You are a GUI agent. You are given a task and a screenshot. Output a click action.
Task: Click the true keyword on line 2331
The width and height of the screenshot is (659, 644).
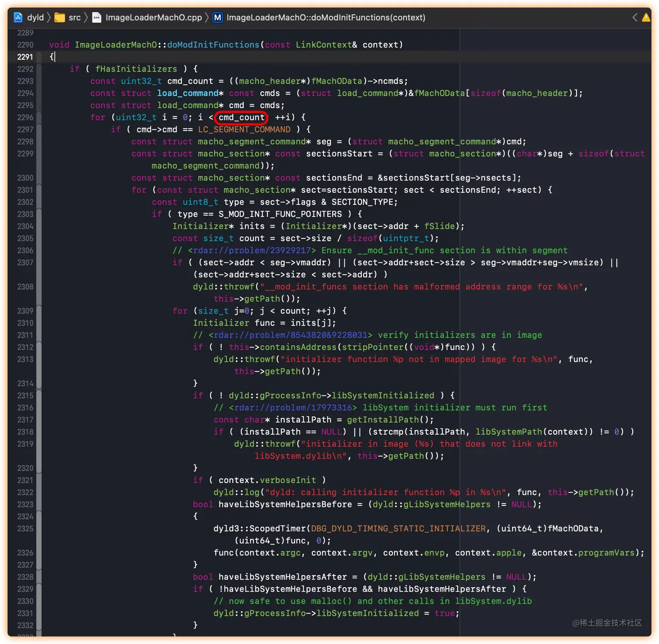445,613
